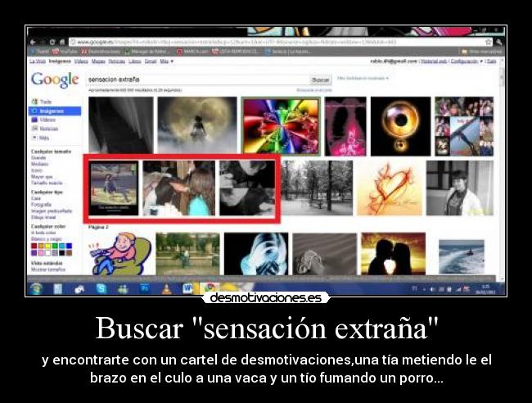The image size is (532, 403).
Task: Open Vídeos link in top navigation
Action: pos(81,61)
